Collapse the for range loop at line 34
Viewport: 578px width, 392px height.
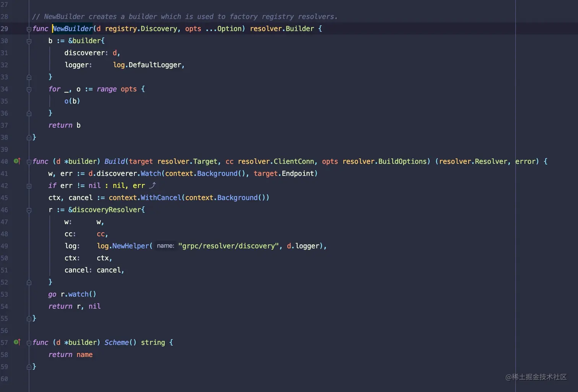29,89
